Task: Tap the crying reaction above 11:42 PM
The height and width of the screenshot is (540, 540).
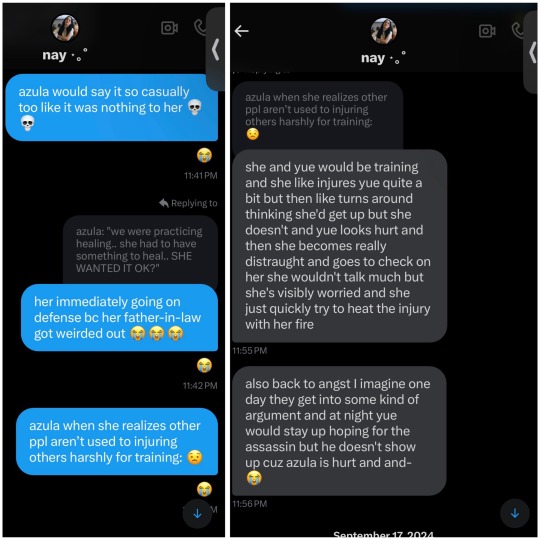Action: click(204, 365)
